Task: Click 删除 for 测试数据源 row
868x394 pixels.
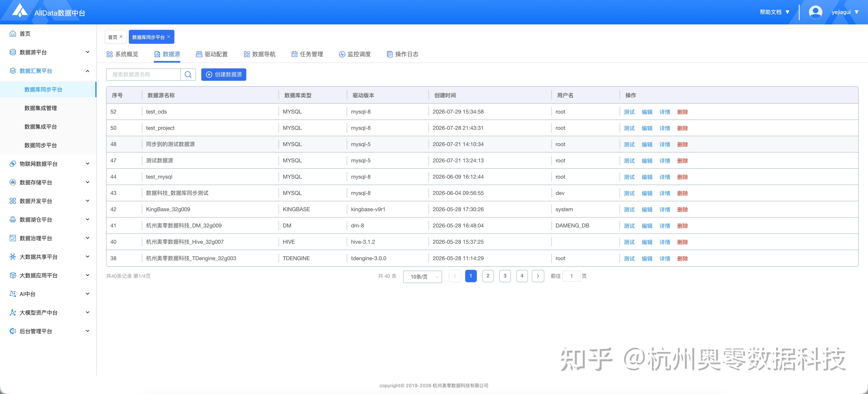Action: click(x=683, y=161)
